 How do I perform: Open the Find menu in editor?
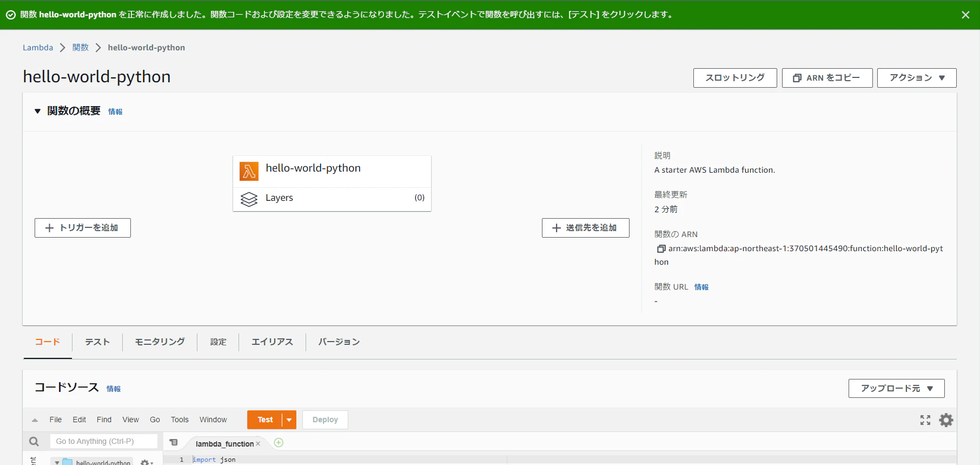pyautogui.click(x=104, y=420)
